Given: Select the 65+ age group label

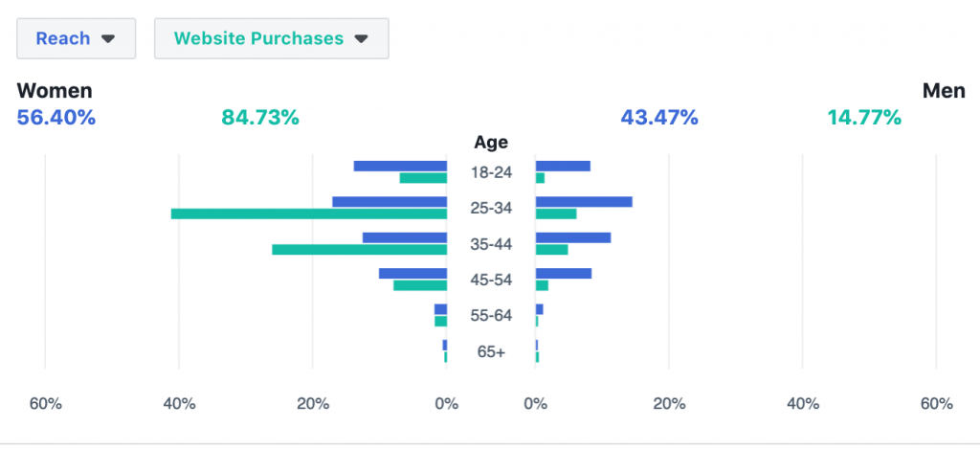Looking at the screenshot, I should [x=491, y=351].
